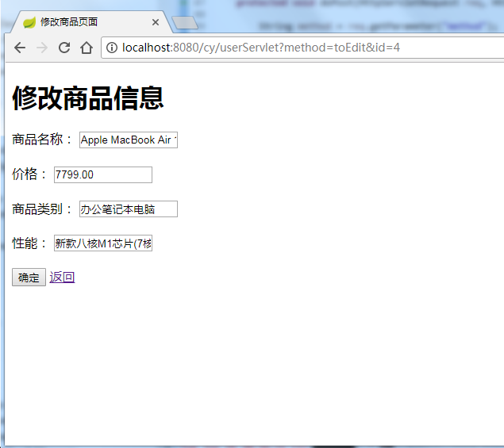
Task: Open a new tab next to 修改商品页面
Action: pyautogui.click(x=184, y=23)
